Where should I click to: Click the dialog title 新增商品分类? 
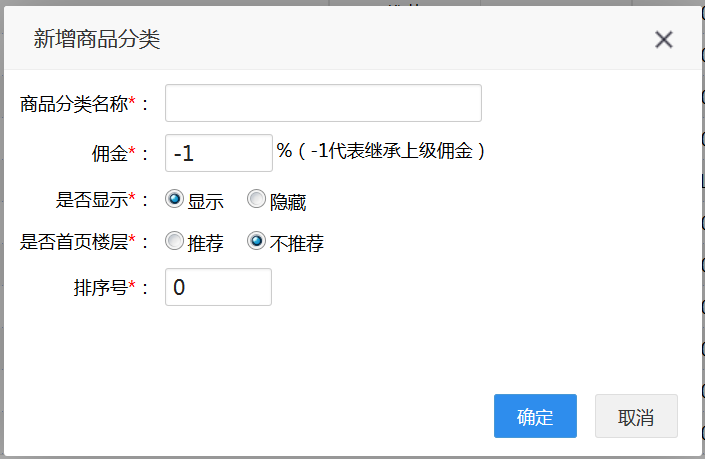tap(97, 39)
